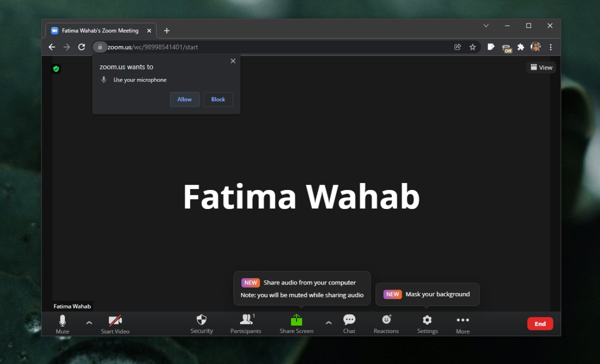Start sharing your screen
The image size is (600, 364).
pyautogui.click(x=296, y=323)
